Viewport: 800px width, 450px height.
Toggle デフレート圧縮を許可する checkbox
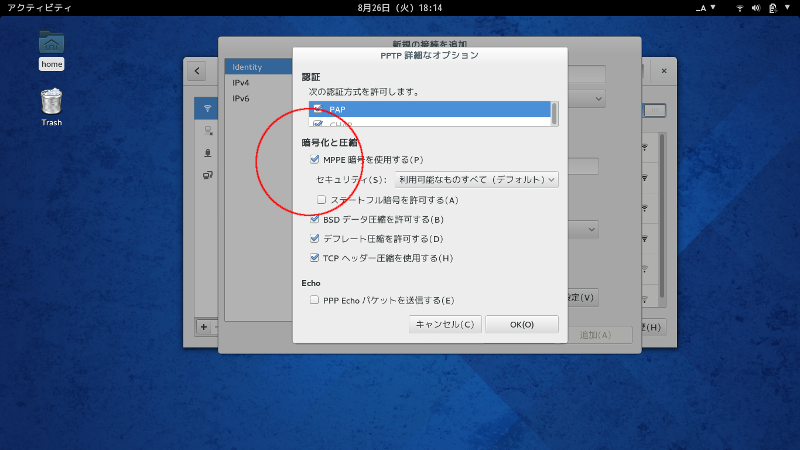[315, 238]
